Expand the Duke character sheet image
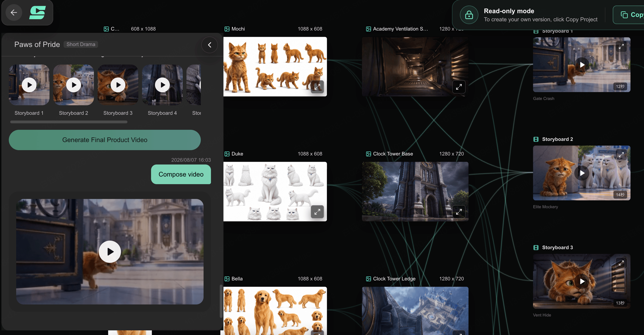Screen dimensions: 644x335 (x=317, y=212)
